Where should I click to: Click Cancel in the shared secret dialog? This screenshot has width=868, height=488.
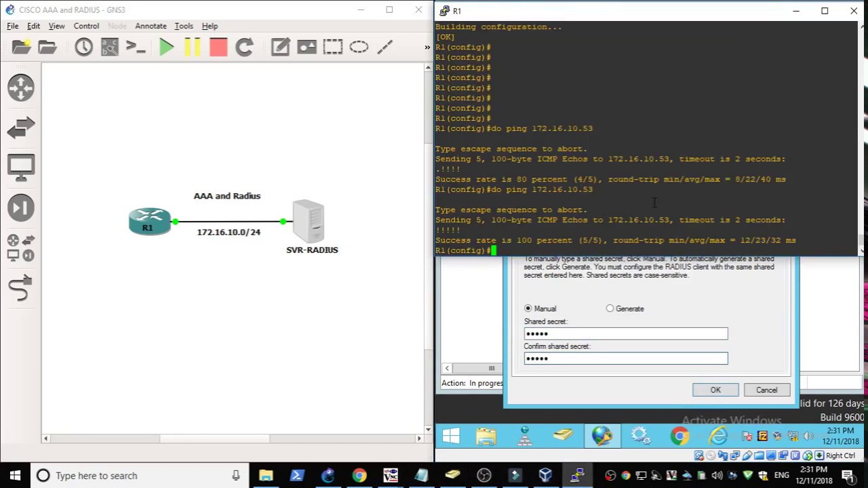coord(767,390)
